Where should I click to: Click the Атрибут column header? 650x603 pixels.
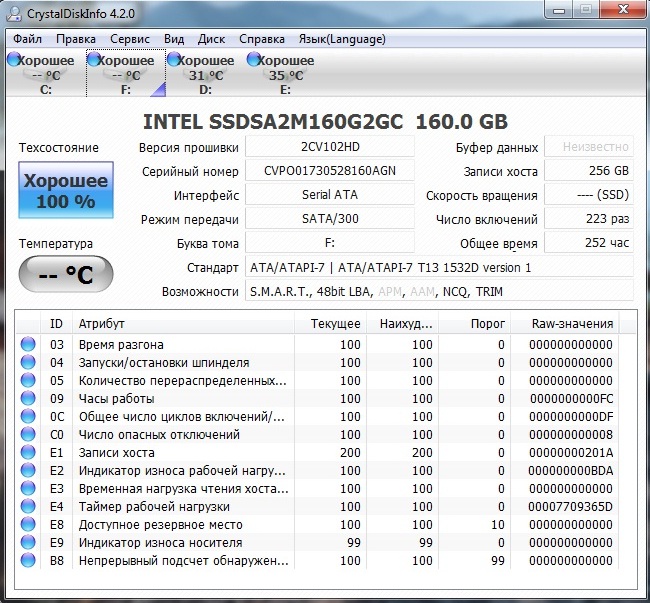pyautogui.click(x=183, y=324)
